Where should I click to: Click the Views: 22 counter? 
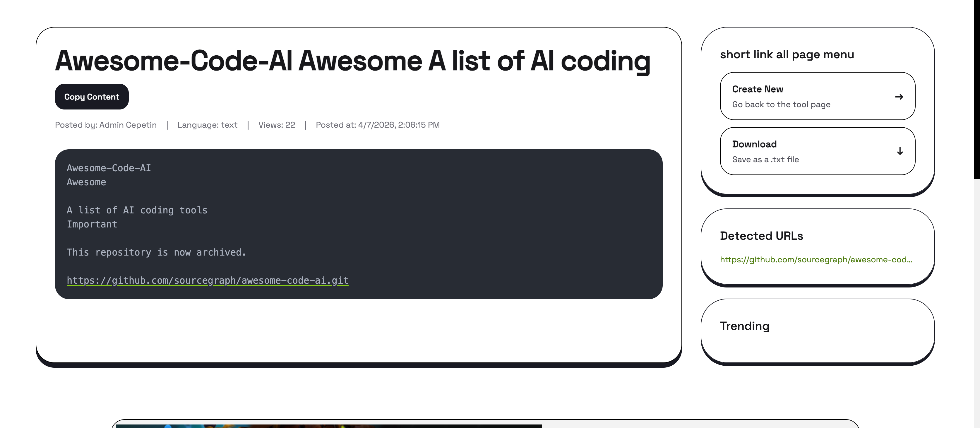tap(277, 125)
